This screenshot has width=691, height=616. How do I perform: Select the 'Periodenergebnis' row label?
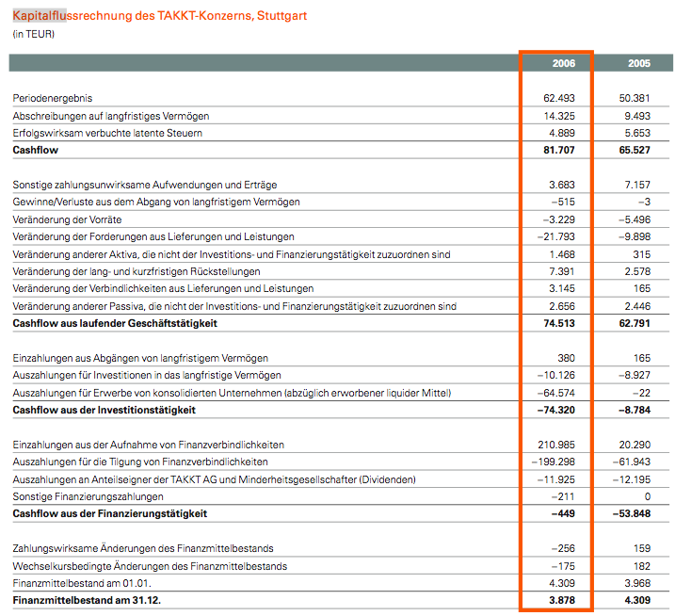[53, 98]
